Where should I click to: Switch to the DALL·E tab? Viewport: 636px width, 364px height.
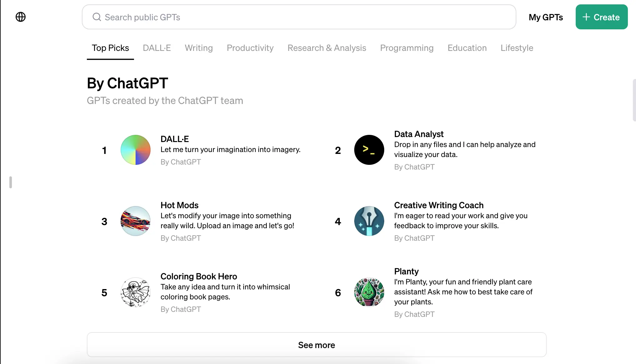tap(157, 48)
